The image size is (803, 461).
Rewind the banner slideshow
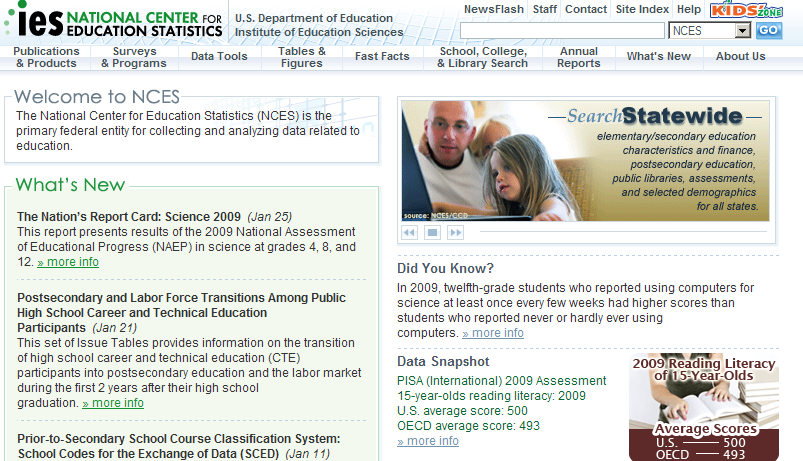tap(409, 233)
